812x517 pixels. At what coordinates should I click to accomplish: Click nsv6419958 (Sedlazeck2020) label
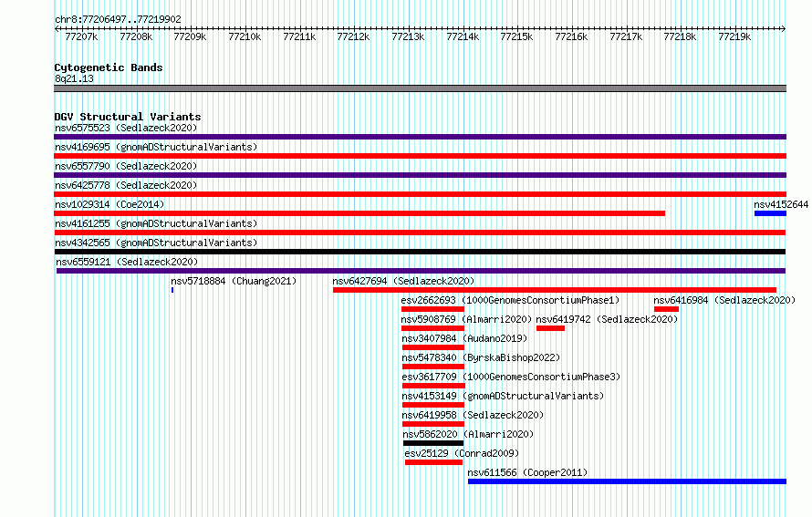473,415
